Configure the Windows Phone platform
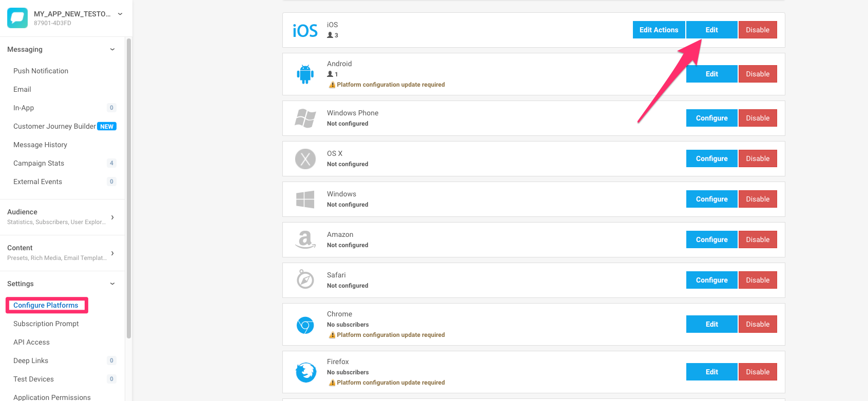This screenshot has height=401, width=868. [711, 118]
